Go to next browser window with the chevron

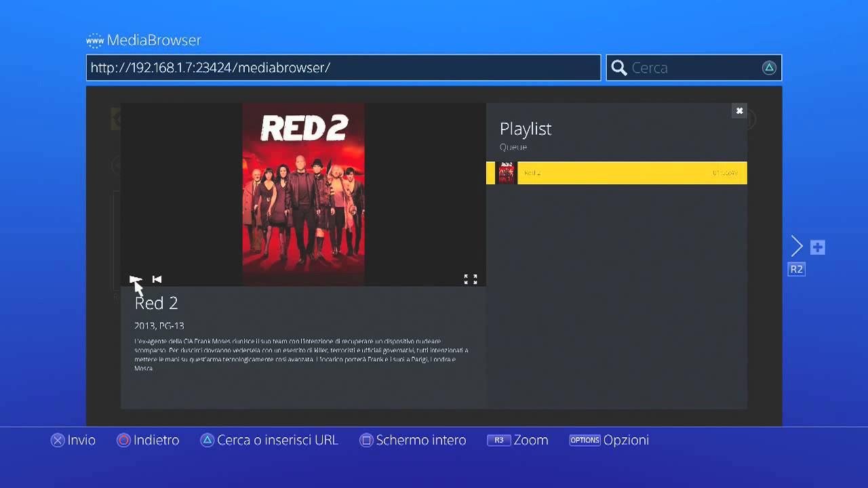797,247
